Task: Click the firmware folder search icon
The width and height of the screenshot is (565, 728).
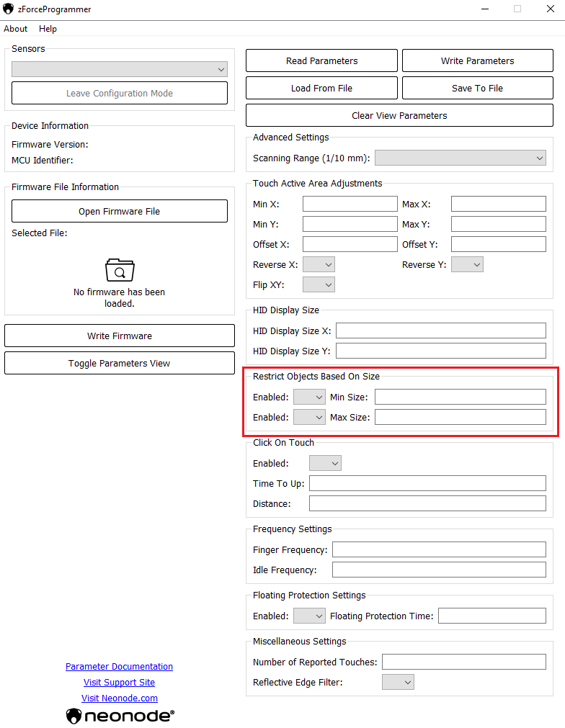Action: click(120, 270)
